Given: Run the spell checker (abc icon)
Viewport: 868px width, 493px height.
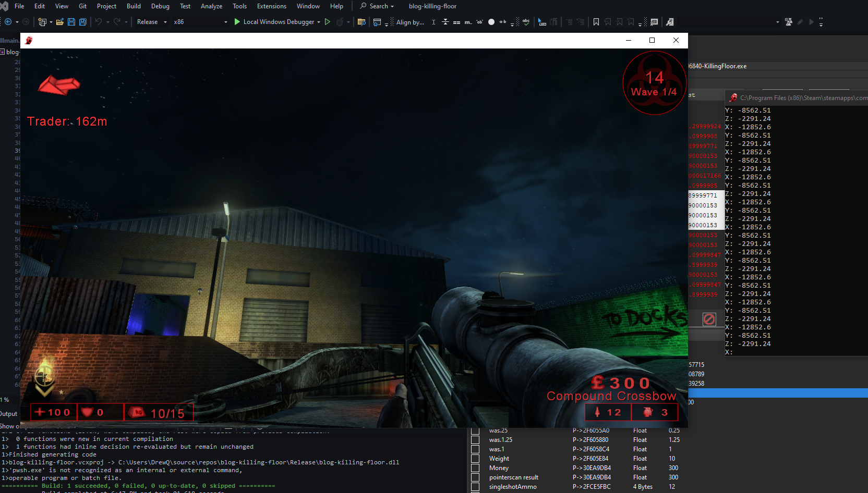Looking at the screenshot, I should pos(526,22).
